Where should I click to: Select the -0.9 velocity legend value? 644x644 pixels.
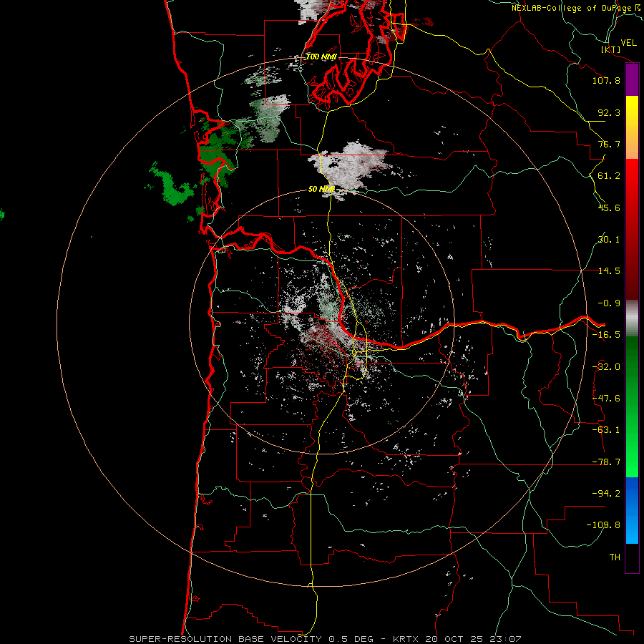coord(609,303)
